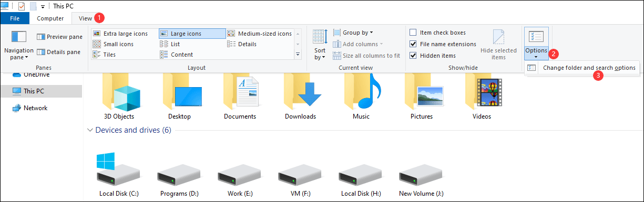Screen dimensions: 644x202
Task: Open the Navigation pane dropdown
Action: pos(19,45)
